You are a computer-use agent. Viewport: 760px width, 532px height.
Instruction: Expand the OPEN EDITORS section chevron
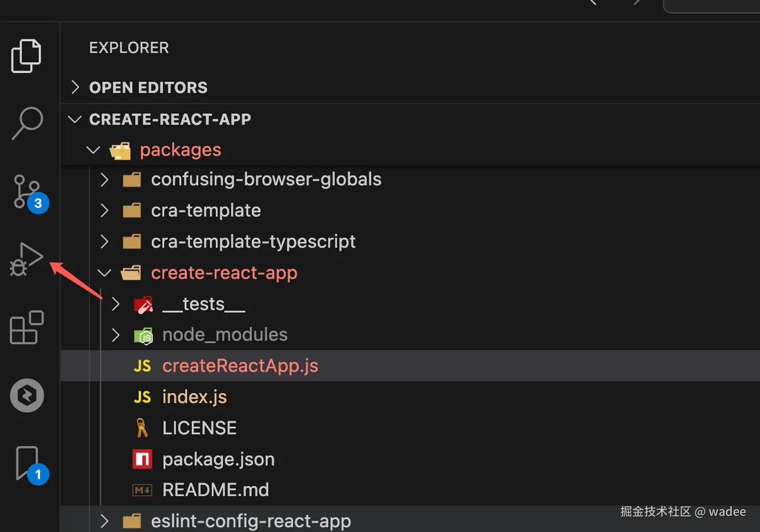pos(75,87)
